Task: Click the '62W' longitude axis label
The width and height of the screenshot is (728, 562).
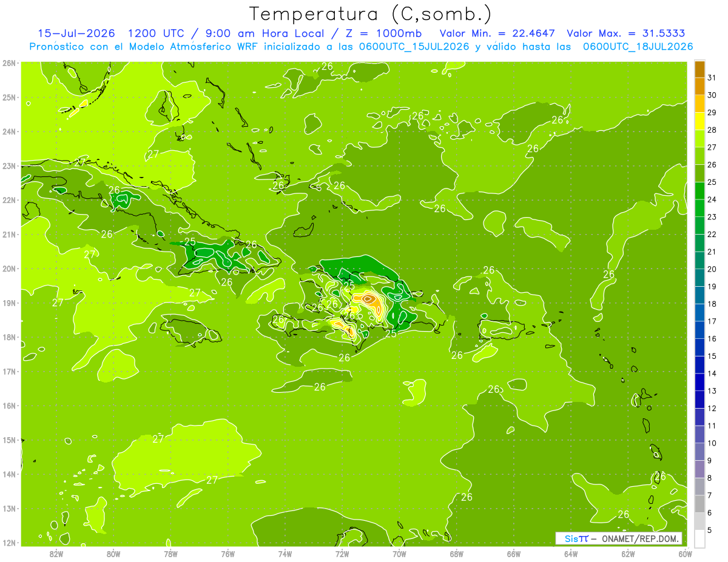Action: (628, 553)
